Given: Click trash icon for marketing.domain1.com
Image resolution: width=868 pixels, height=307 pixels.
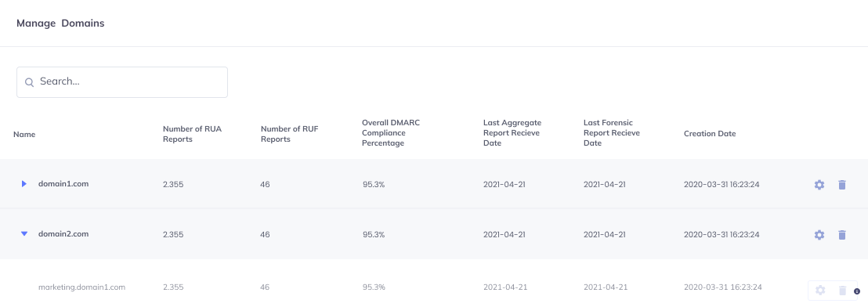Looking at the screenshot, I should (x=842, y=291).
